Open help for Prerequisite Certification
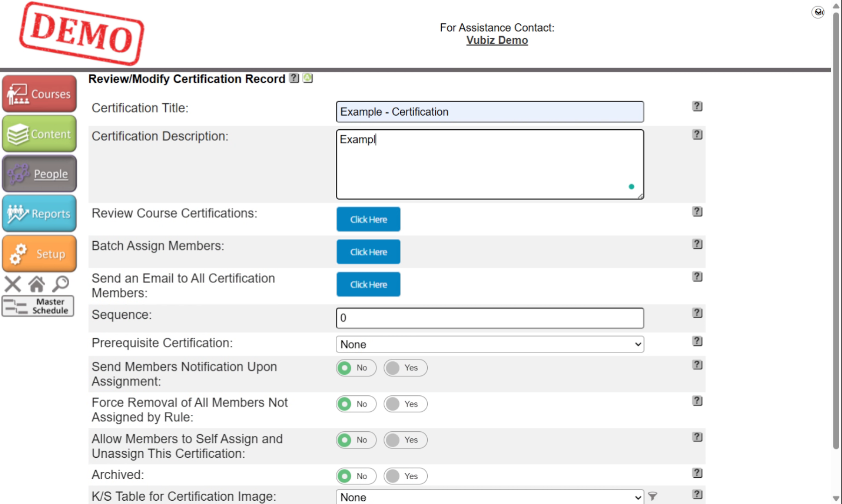The image size is (842, 504). pyautogui.click(x=697, y=341)
